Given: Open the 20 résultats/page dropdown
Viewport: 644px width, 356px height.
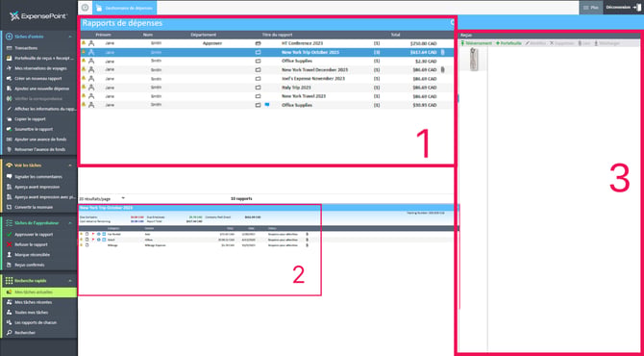Looking at the screenshot, I should tap(102, 198).
